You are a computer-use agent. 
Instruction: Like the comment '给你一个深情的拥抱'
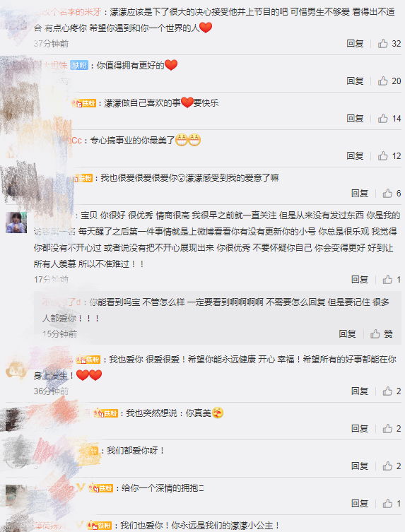[392, 504]
